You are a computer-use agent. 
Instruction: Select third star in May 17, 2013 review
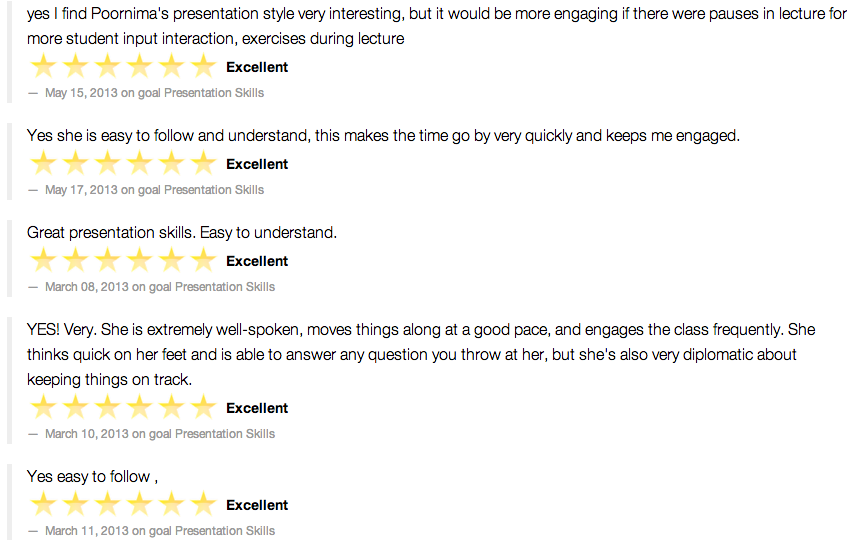click(x=107, y=164)
